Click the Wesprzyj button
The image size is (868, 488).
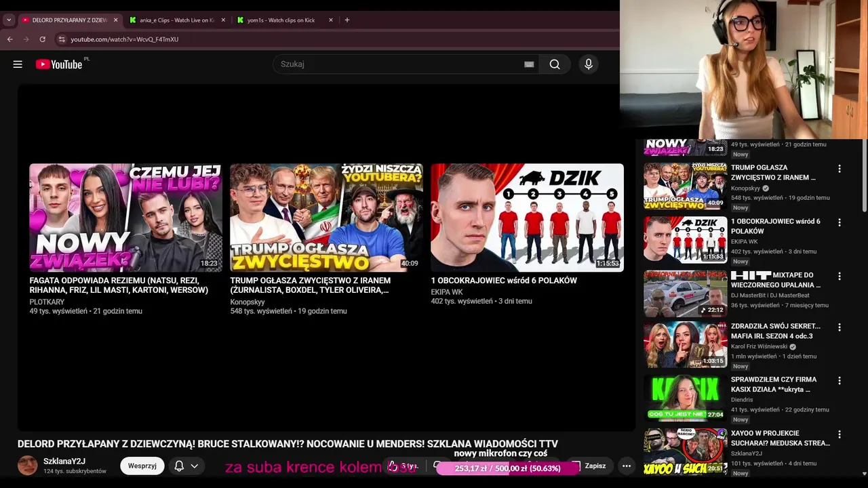point(142,466)
